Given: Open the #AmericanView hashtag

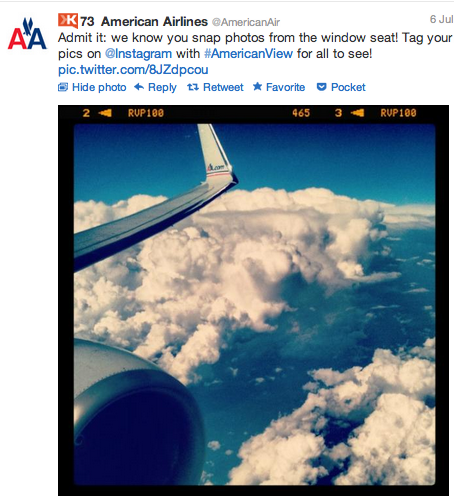Looking at the screenshot, I should (x=248, y=53).
